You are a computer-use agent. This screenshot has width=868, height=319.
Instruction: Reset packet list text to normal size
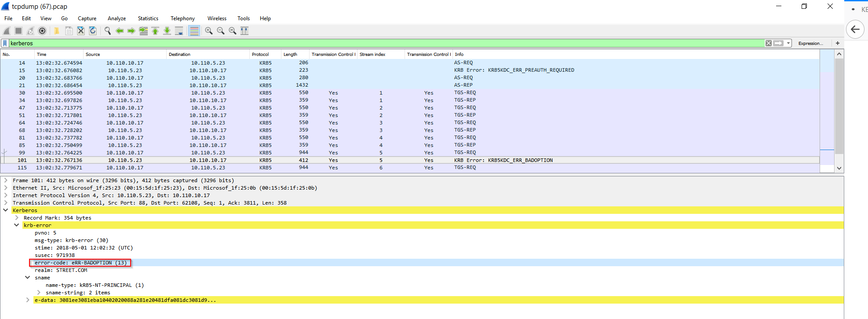(233, 31)
